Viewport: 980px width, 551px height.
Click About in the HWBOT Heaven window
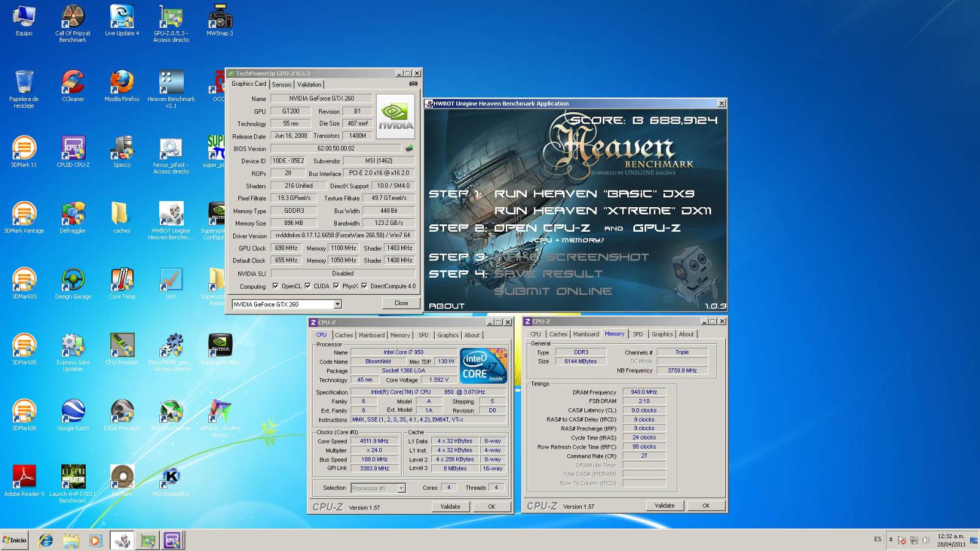coord(447,306)
